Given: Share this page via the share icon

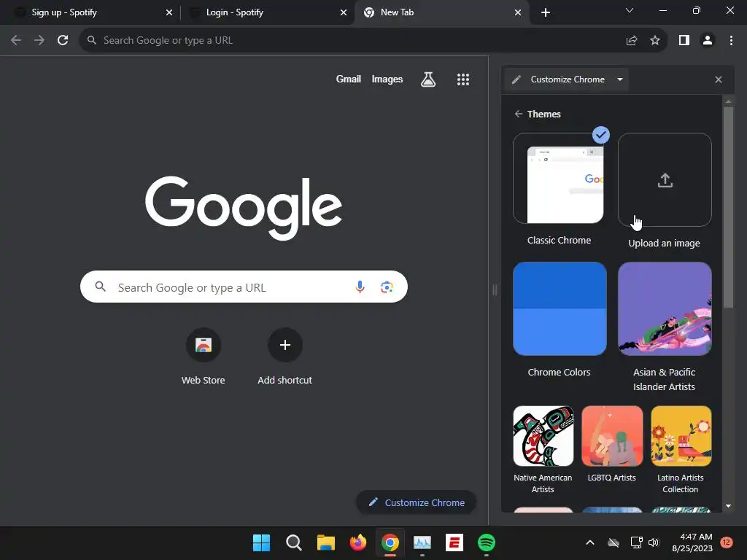Looking at the screenshot, I should [x=632, y=41].
